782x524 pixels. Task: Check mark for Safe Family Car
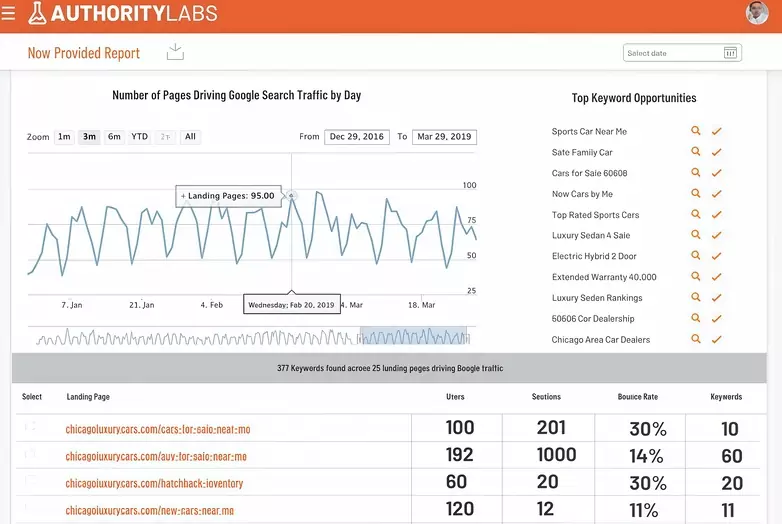point(717,152)
